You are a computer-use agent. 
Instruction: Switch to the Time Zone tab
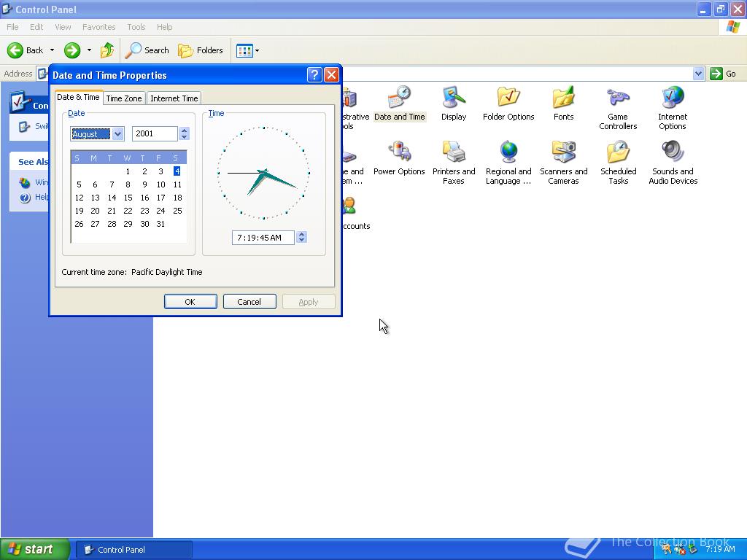click(x=124, y=98)
